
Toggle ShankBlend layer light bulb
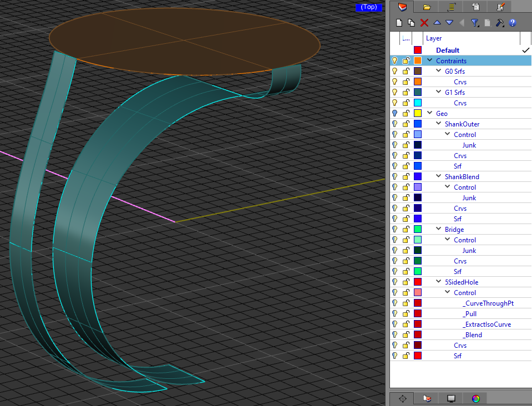[395, 177]
